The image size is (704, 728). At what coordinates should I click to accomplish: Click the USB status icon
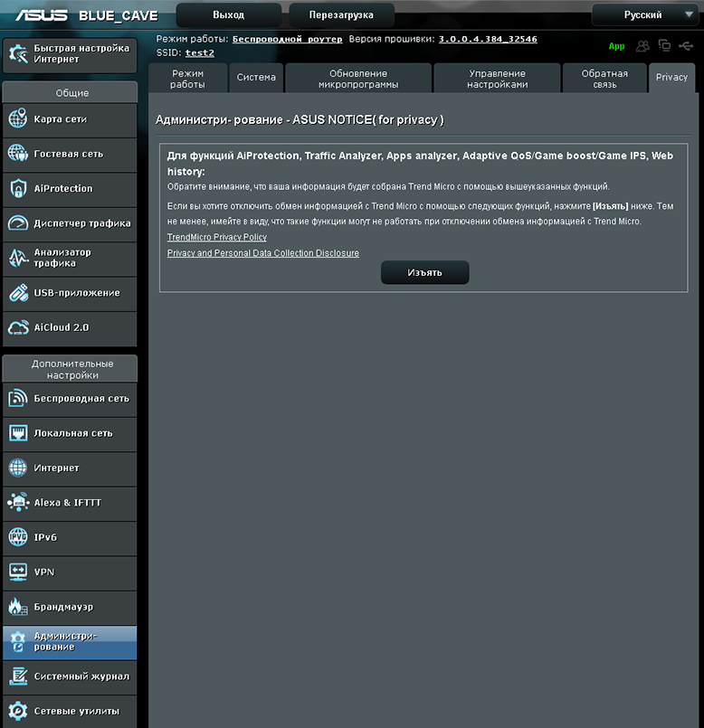click(686, 45)
